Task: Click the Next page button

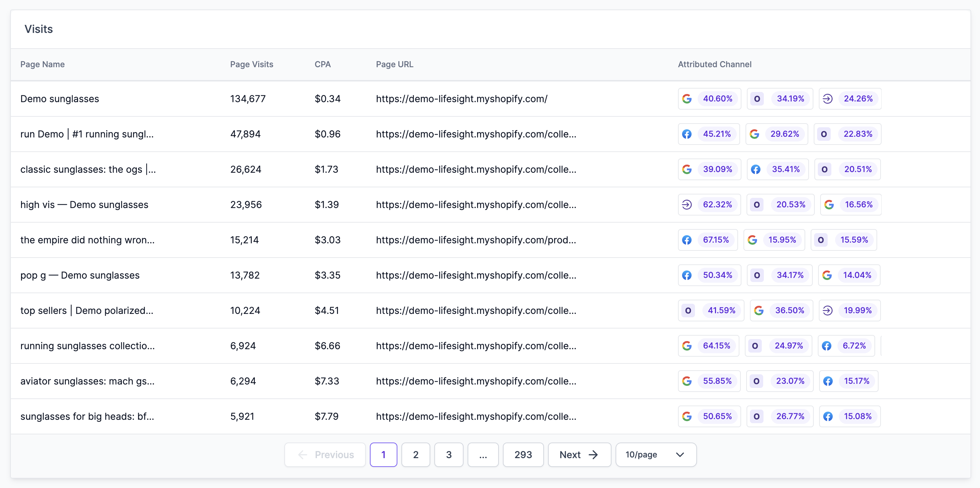Action: [579, 454]
